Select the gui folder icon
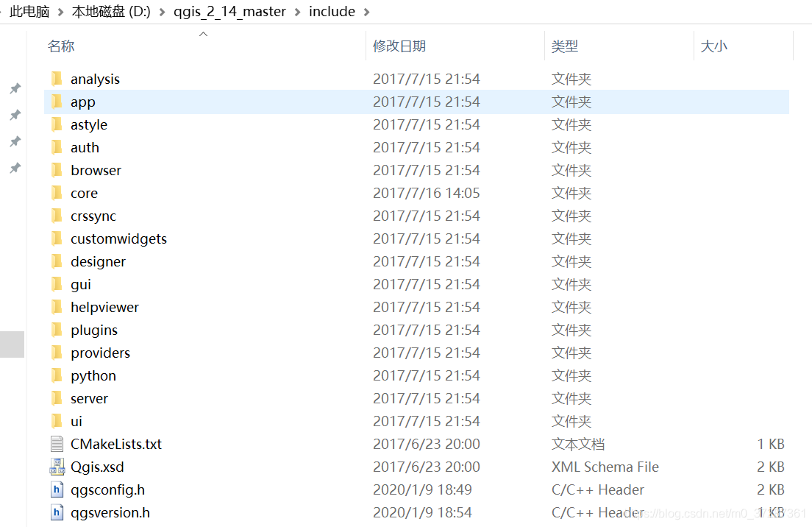812x527 pixels. (57, 284)
